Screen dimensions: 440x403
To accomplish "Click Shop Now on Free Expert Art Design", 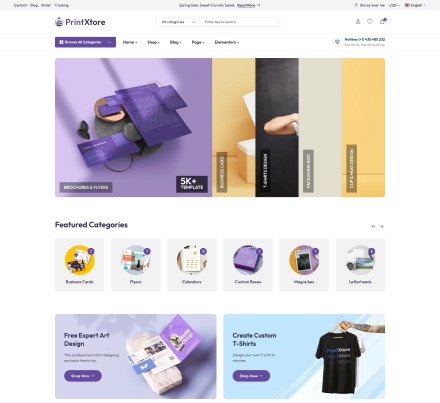I will click(x=83, y=376).
